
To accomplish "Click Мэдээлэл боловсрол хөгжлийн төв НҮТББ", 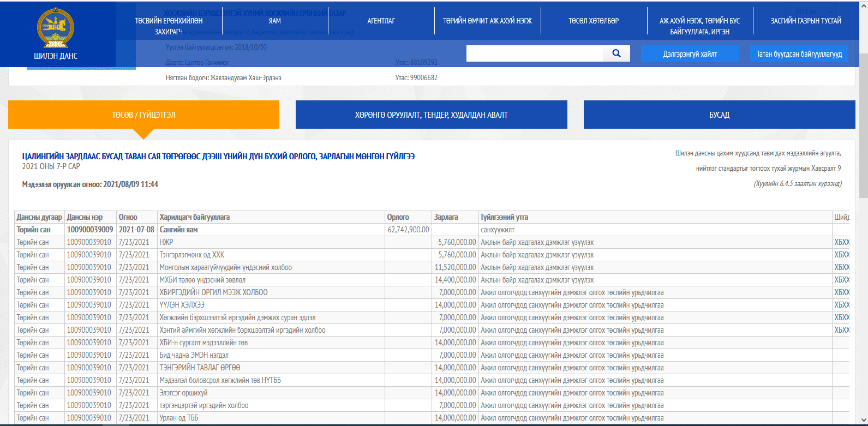I will point(220,380).
